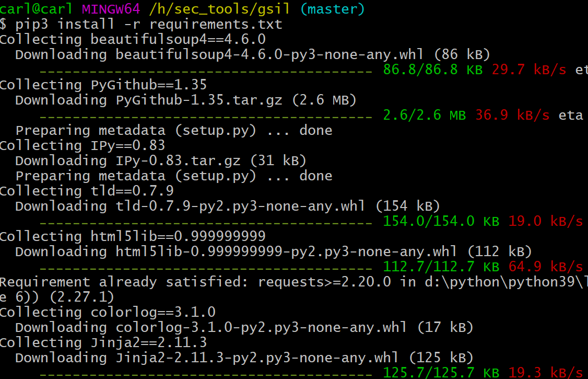588x379 pixels.
Task: Click the prompt text 'carl@carl'
Action: click(37, 8)
